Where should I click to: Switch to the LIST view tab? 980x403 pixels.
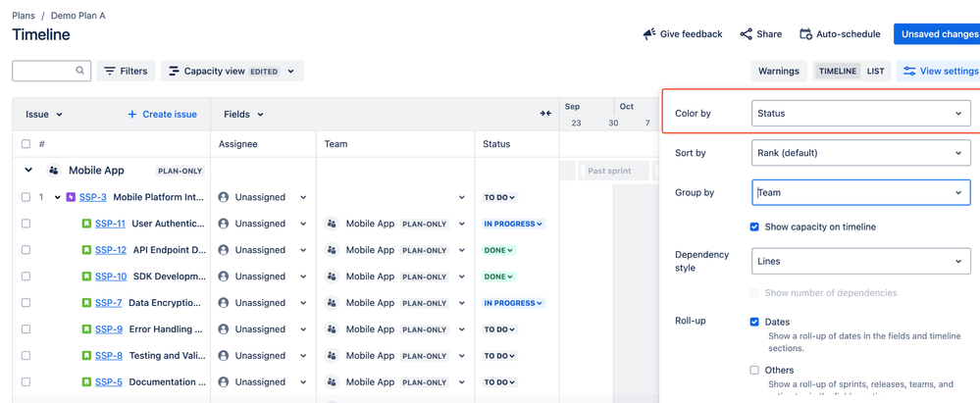point(875,72)
